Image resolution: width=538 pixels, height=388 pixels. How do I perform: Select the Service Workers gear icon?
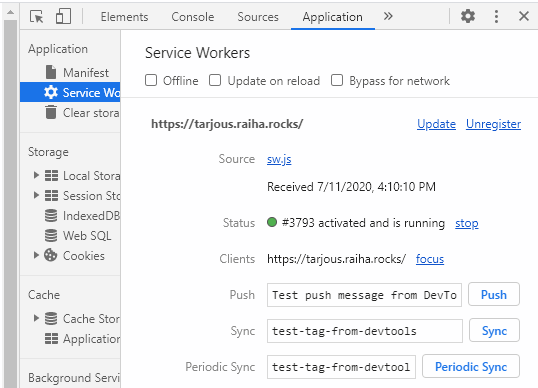51,92
